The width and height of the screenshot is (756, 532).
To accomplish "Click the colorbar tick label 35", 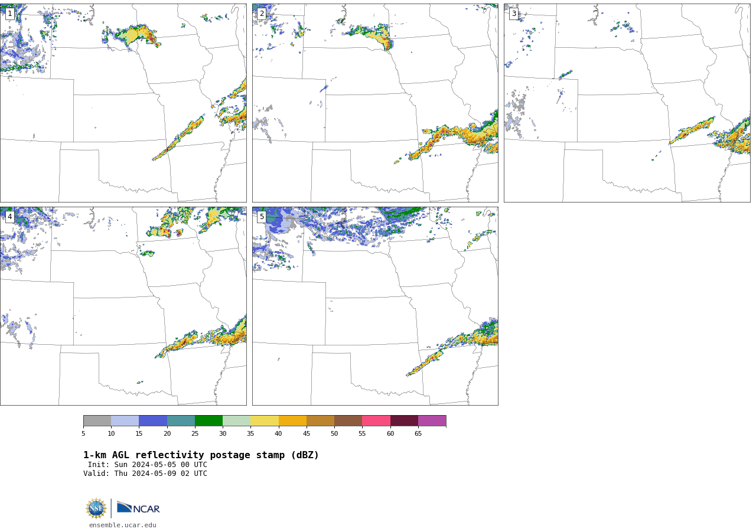I will point(250,434).
